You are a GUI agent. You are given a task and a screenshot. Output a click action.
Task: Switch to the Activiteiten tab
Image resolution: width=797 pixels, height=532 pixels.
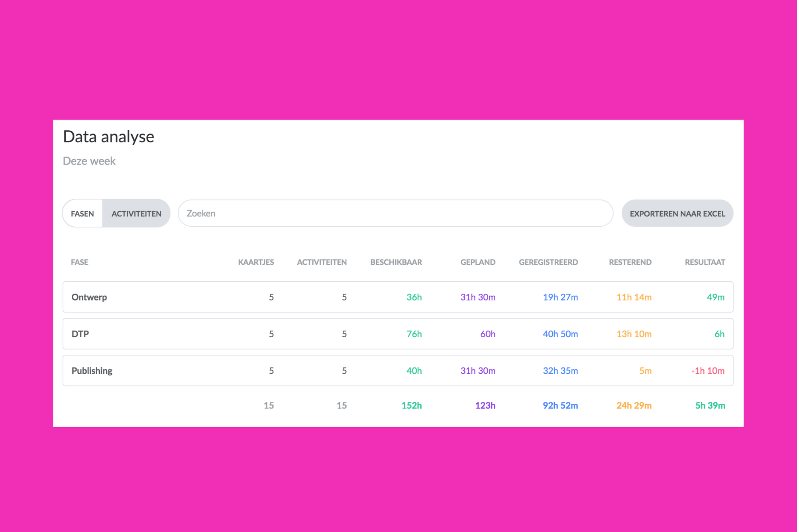pyautogui.click(x=136, y=214)
